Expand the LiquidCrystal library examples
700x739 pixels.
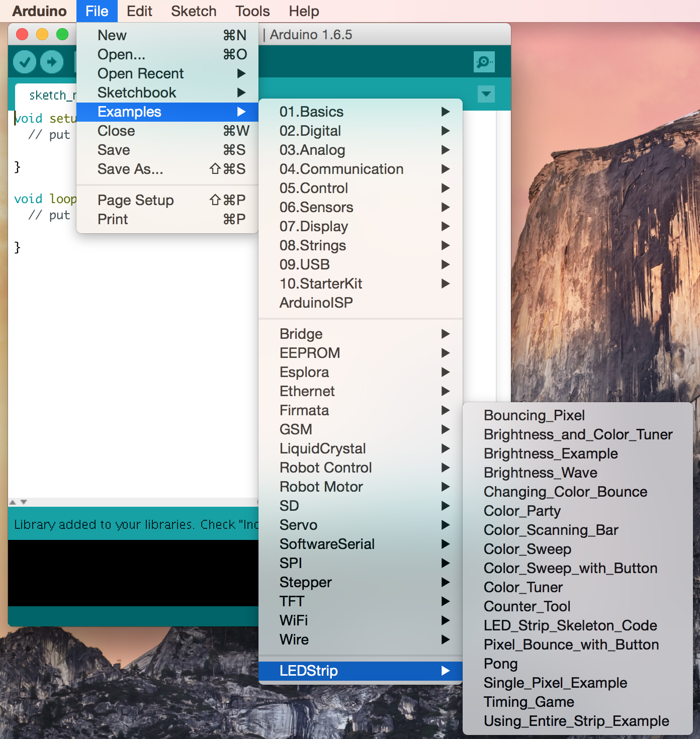point(361,448)
